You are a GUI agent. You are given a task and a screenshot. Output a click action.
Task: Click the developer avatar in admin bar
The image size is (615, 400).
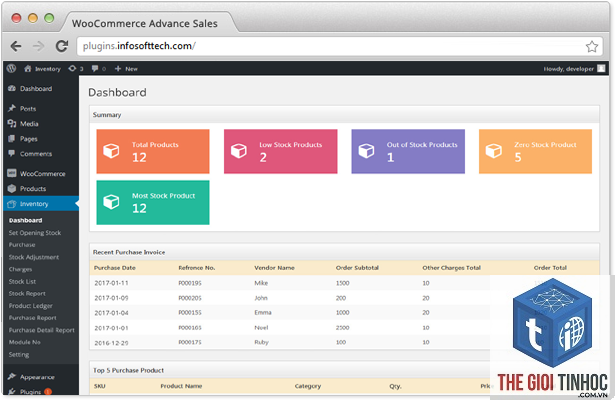click(x=601, y=69)
